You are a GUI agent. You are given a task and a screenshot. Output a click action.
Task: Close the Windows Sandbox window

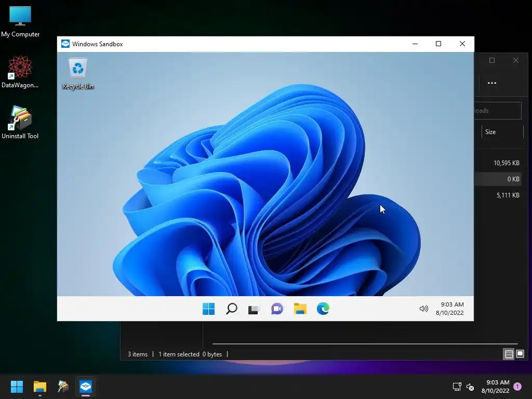pyautogui.click(x=462, y=44)
